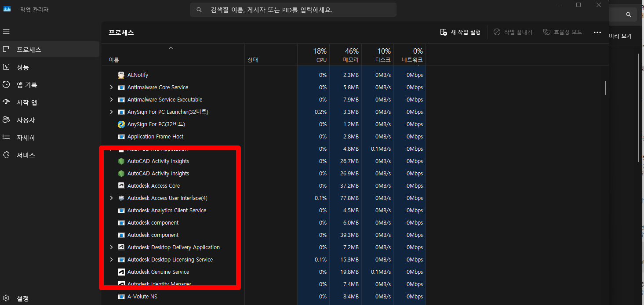Click the search box for name or PID

point(293,10)
